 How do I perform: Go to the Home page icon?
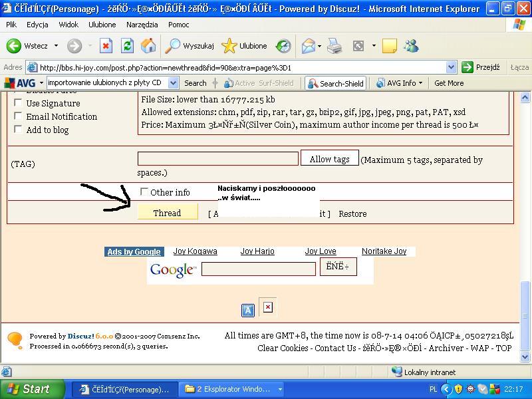(148, 46)
